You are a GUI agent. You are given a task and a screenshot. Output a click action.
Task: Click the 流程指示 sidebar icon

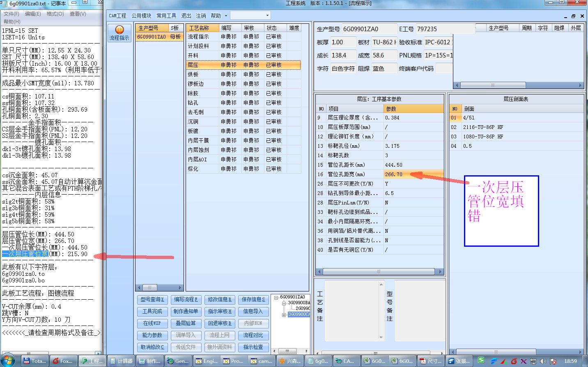(x=119, y=33)
